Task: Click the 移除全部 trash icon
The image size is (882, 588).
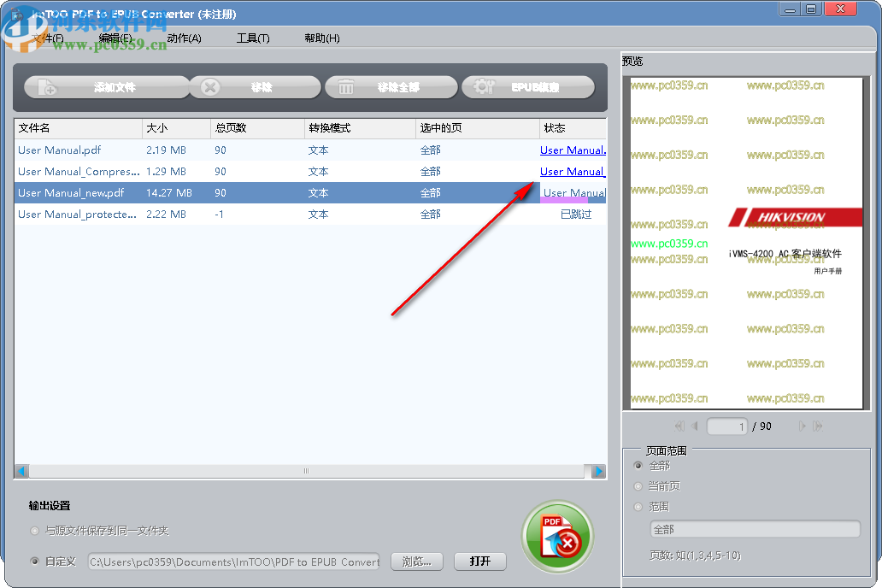Action: pos(345,86)
